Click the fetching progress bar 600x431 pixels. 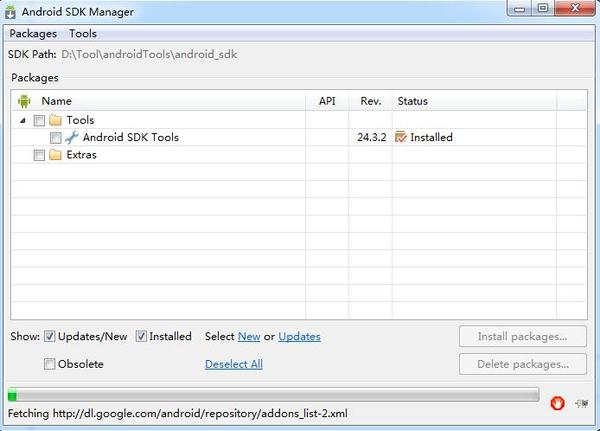click(x=273, y=395)
